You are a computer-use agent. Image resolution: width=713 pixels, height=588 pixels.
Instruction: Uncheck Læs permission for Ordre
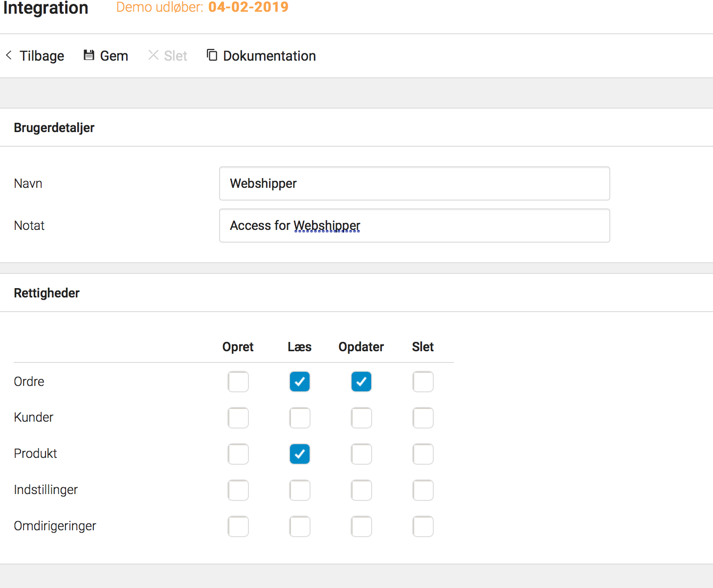click(x=300, y=382)
